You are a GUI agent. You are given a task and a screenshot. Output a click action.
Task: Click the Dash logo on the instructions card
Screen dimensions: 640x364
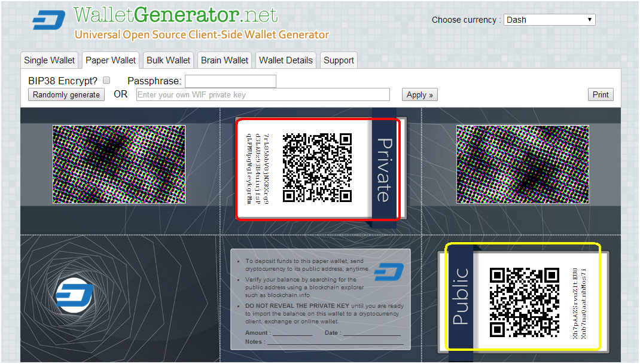click(x=389, y=272)
